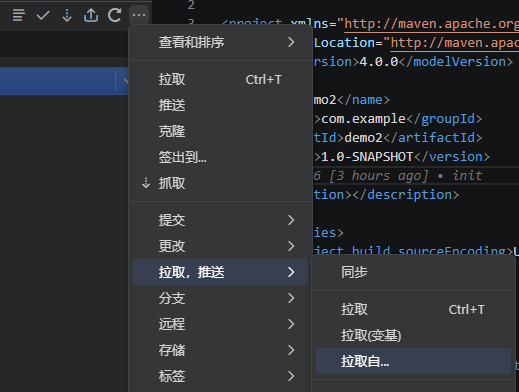
Task: Open the 更改 submenu
Action: [220, 246]
